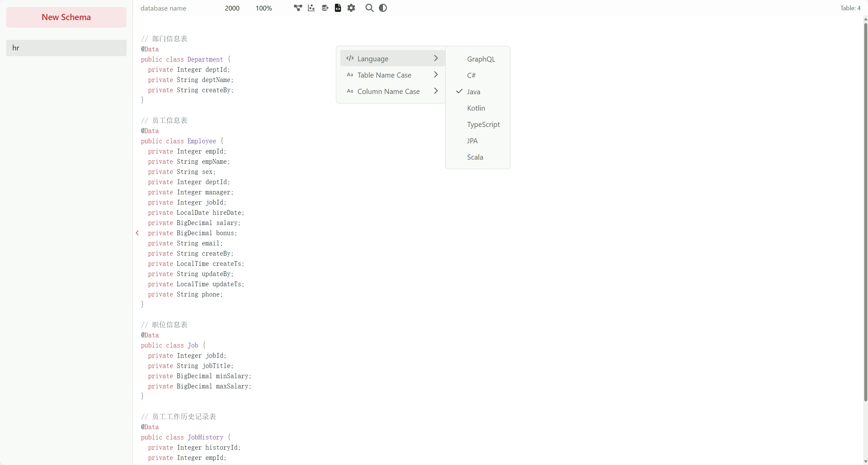Screen dimensions: 868x465
Task: Choose Kotlin as the code language
Action: [476, 108]
